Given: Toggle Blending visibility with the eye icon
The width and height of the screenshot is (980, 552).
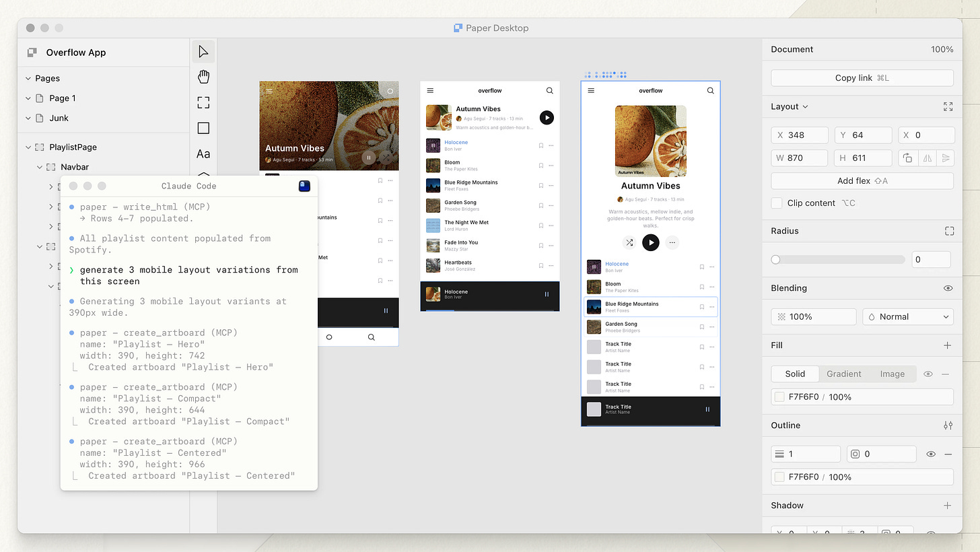Looking at the screenshot, I should pyautogui.click(x=948, y=288).
